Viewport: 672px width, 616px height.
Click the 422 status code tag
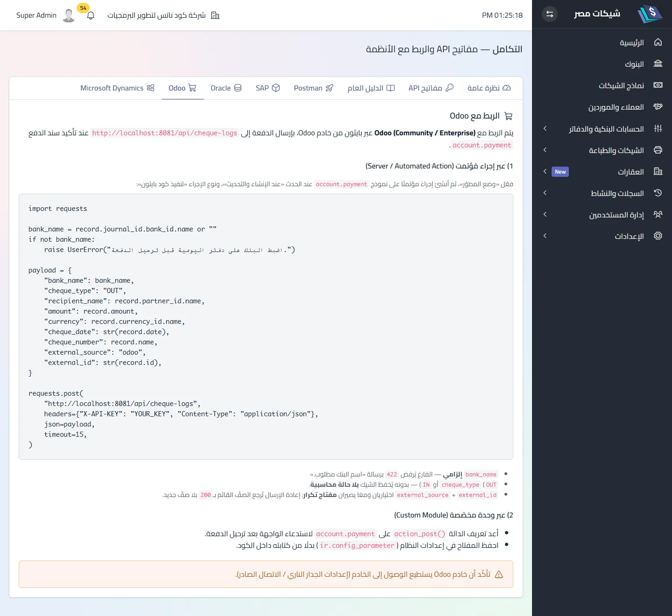[392, 474]
